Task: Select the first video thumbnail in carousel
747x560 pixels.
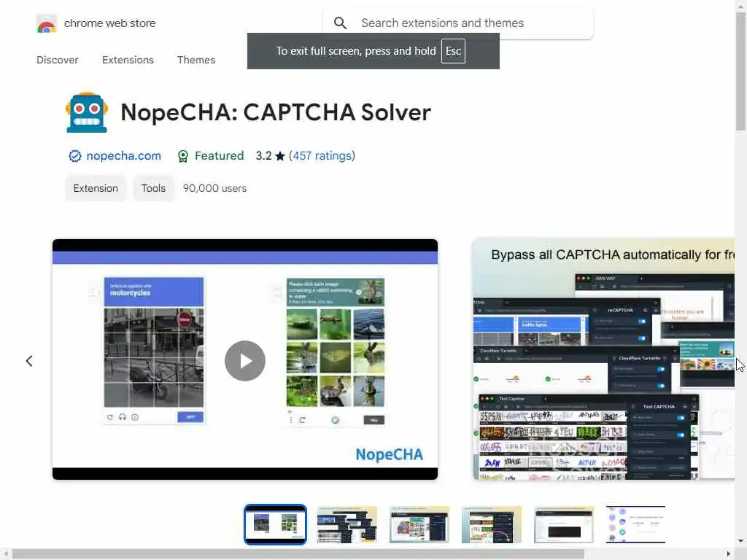Action: pyautogui.click(x=275, y=524)
